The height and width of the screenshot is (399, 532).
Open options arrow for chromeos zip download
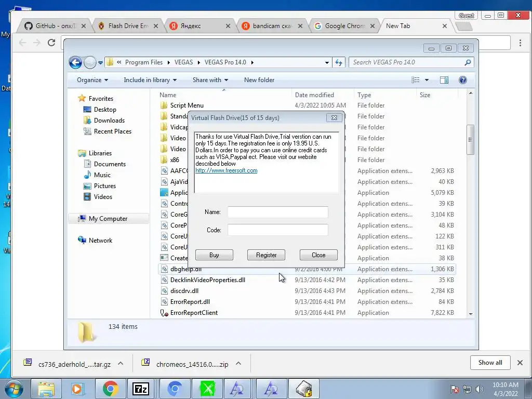tap(238, 364)
